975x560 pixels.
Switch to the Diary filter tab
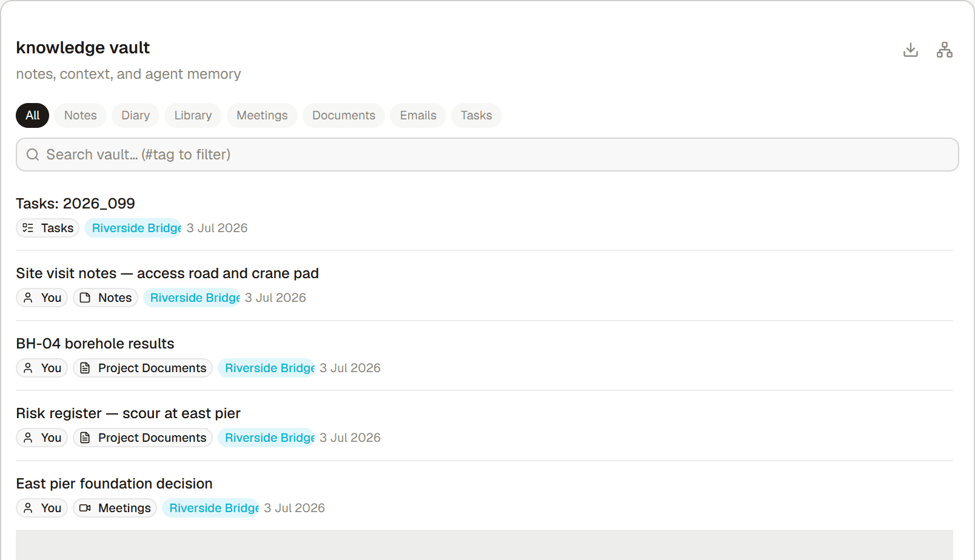(135, 115)
